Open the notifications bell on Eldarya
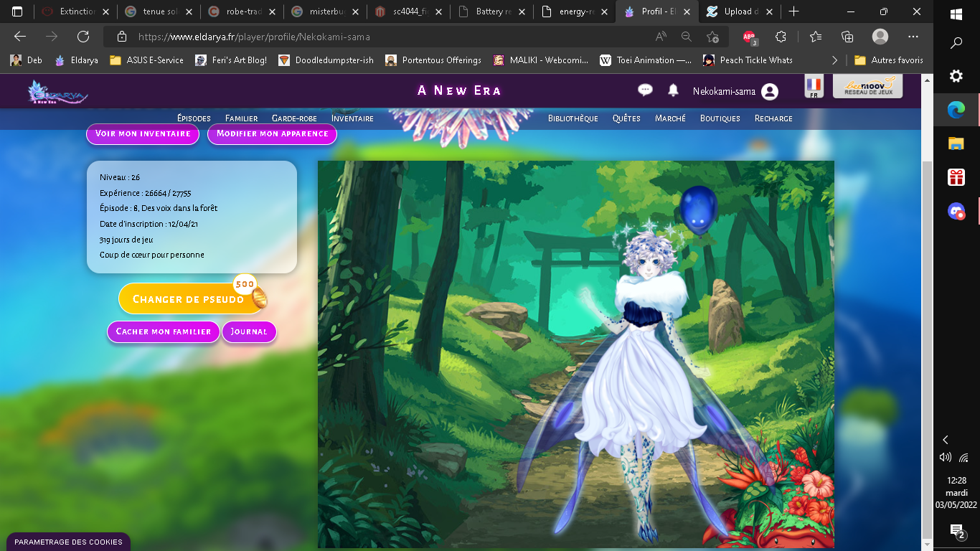Viewport: 980px width, 551px height. 673,90
